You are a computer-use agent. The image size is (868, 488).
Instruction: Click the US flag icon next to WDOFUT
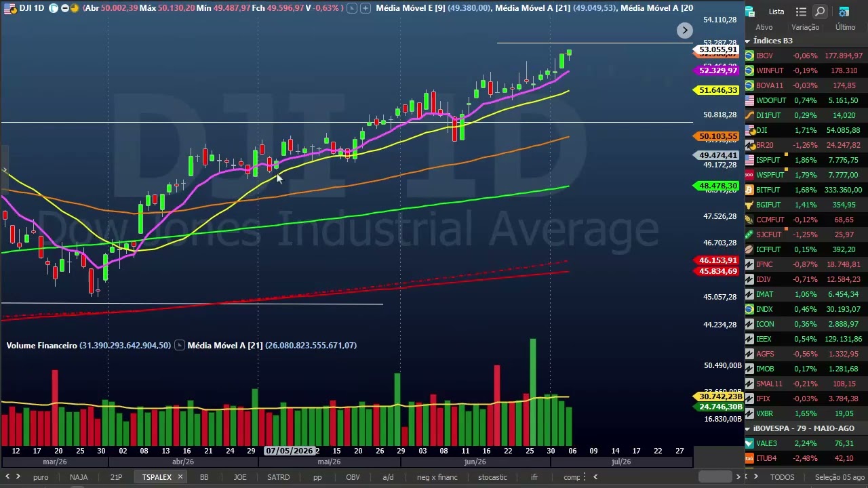click(749, 100)
